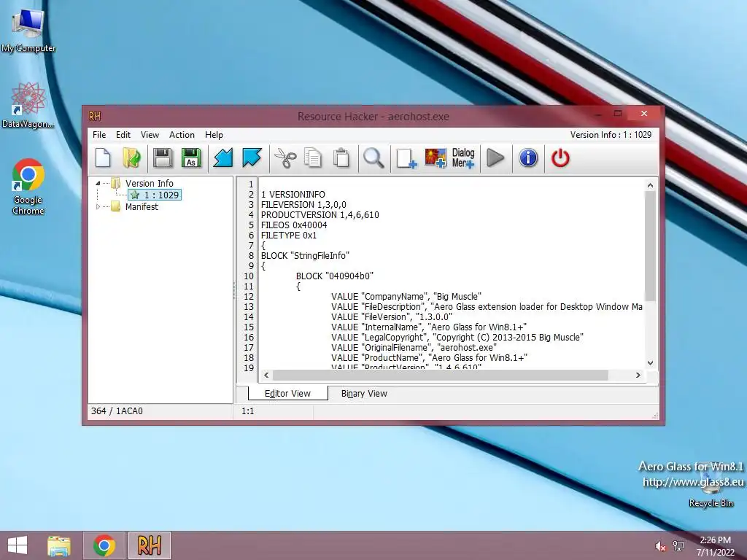The width and height of the screenshot is (747, 560).
Task: Maximize the Resource Hacker window
Action: click(618, 113)
